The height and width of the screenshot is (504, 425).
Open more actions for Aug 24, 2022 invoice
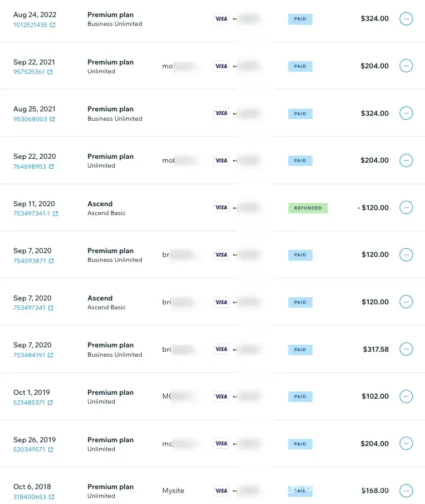[406, 19]
